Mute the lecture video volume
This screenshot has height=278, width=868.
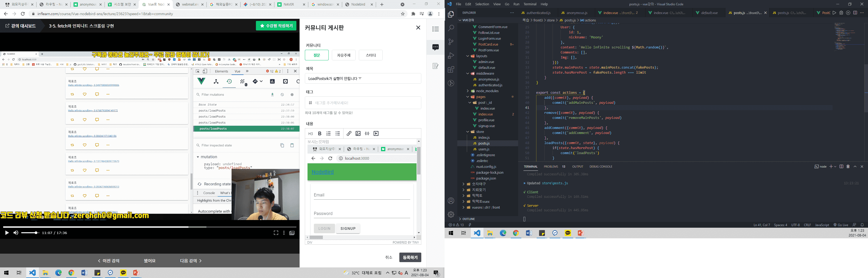pyautogui.click(x=16, y=233)
